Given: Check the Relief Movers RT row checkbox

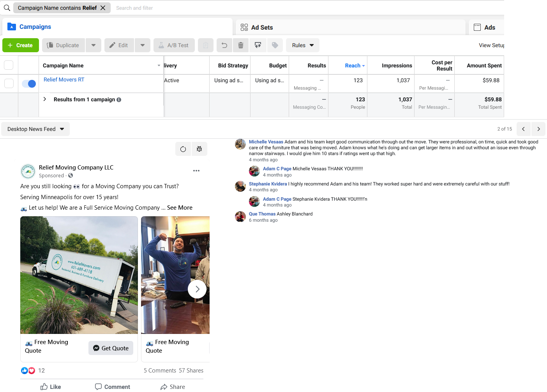Looking at the screenshot, I should (x=9, y=83).
